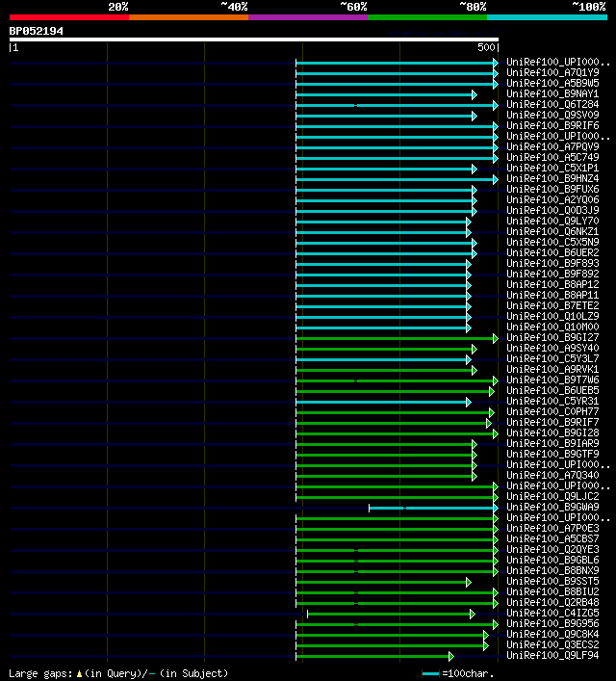Select the UniRef100_Q9LJC2 label

(552, 496)
